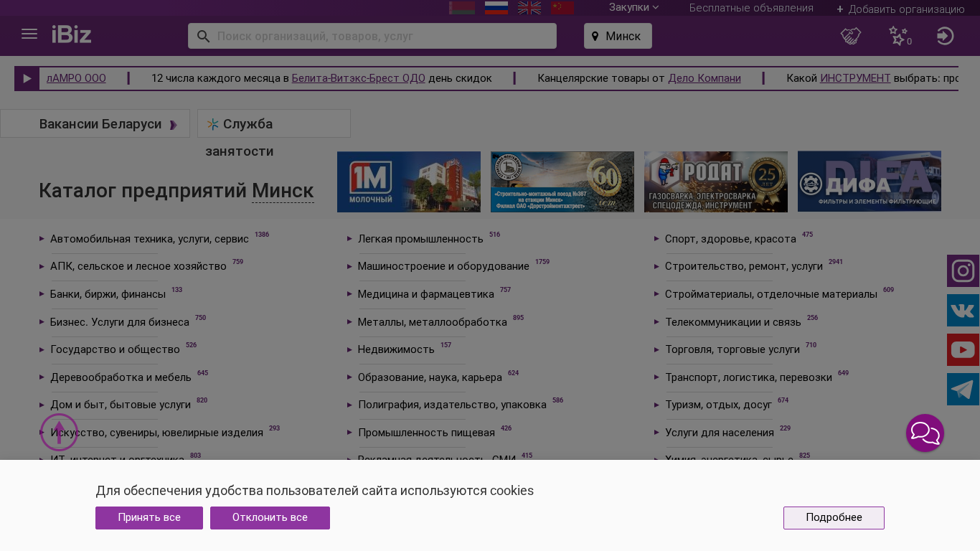Click the Подробнее cookies button
980x551 pixels.
point(834,518)
